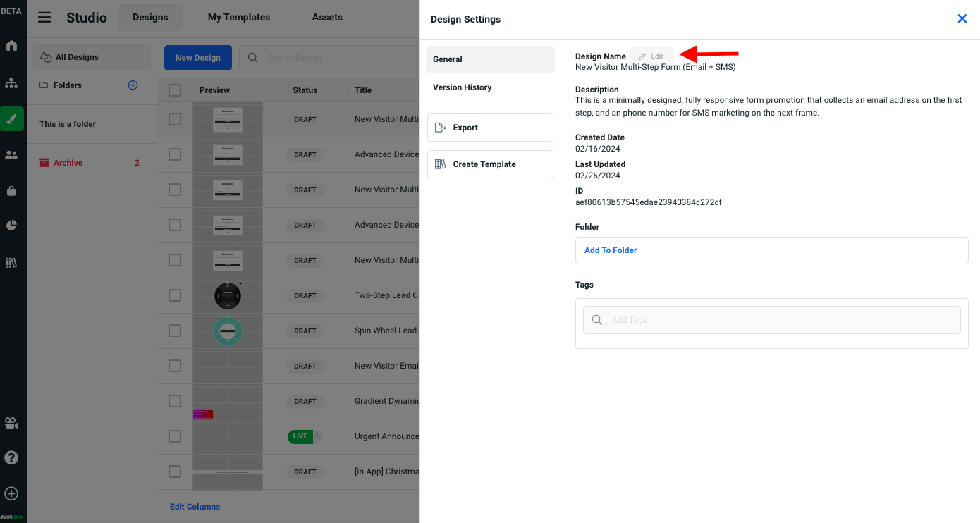Image resolution: width=980 pixels, height=523 pixels.
Task: Click the Export button
Action: click(x=490, y=128)
